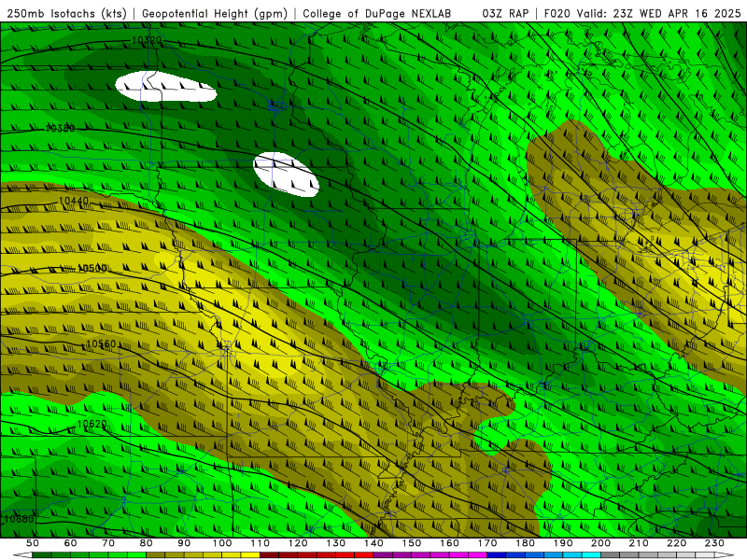
Task: Click the left arrow end of the colorbar
Action: click(x=22, y=555)
